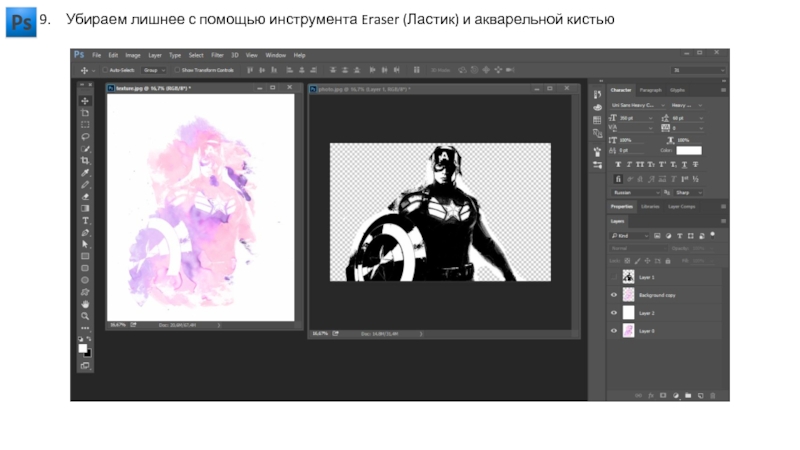The width and height of the screenshot is (800, 450).
Task: Click the foreground color swatch
Action: tap(82, 348)
